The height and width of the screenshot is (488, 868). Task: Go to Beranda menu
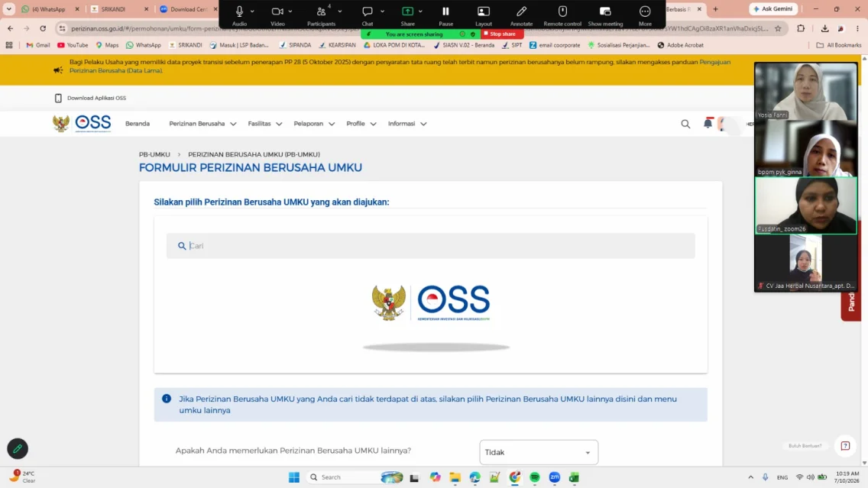coord(138,124)
